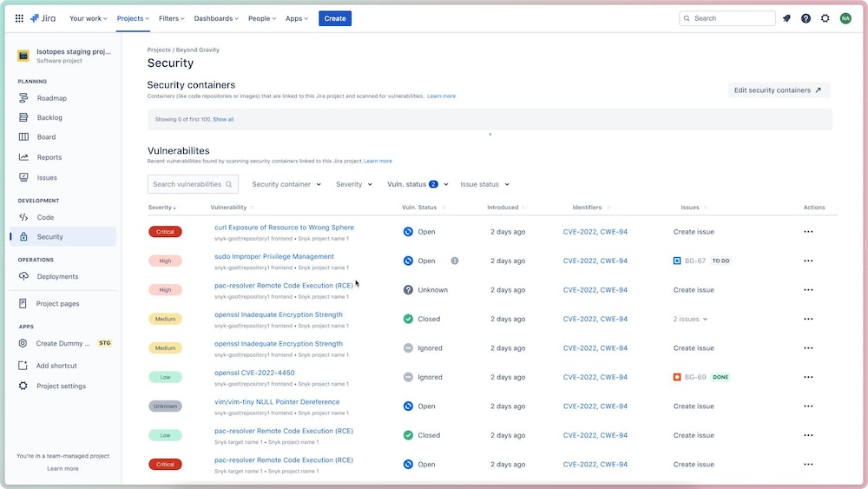
Task: Open the Vuln. status filter dropdown
Action: pos(418,184)
